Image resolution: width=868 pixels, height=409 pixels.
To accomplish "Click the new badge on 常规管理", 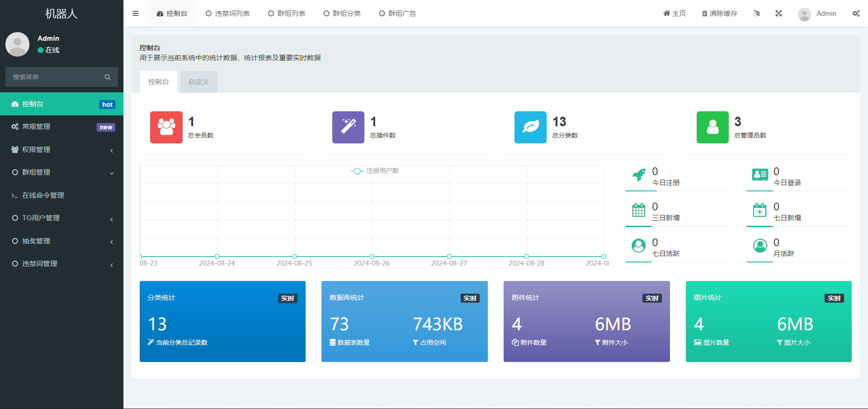I will 106,127.
